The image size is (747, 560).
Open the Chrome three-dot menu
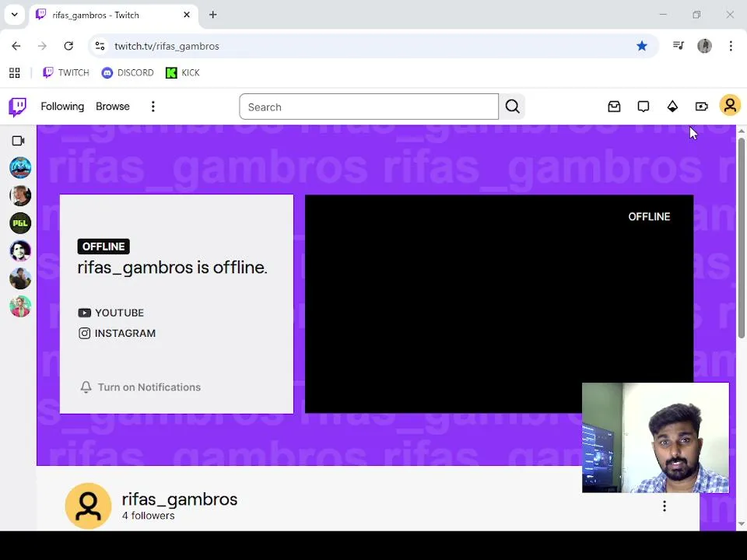pyautogui.click(x=731, y=46)
